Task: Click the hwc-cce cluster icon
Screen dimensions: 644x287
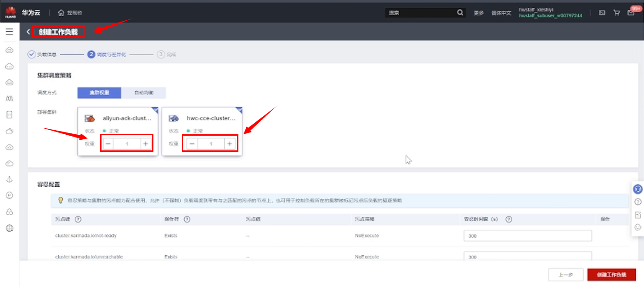Action: click(x=174, y=118)
